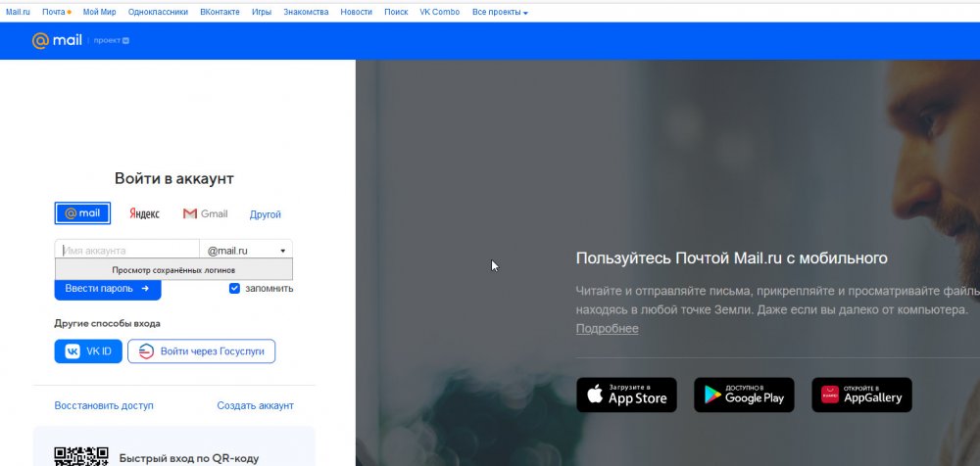
Task: Open the Huawei AppGallery badge
Action: coord(861,395)
